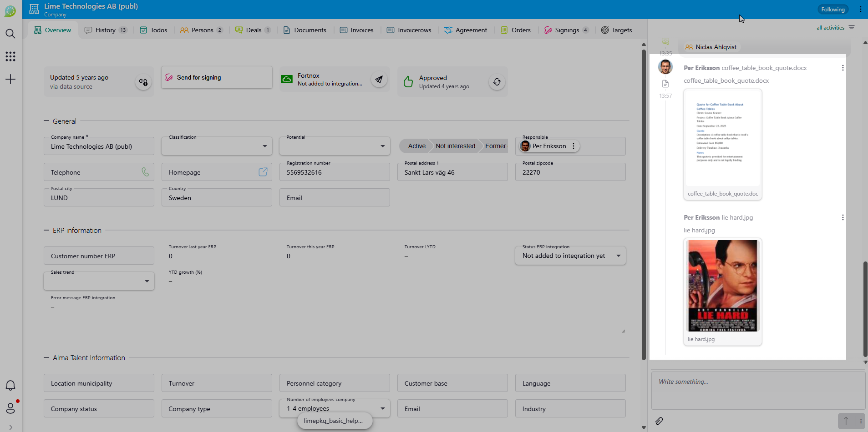Open the apps grid menu
The height and width of the screenshot is (432, 868).
coord(10,56)
